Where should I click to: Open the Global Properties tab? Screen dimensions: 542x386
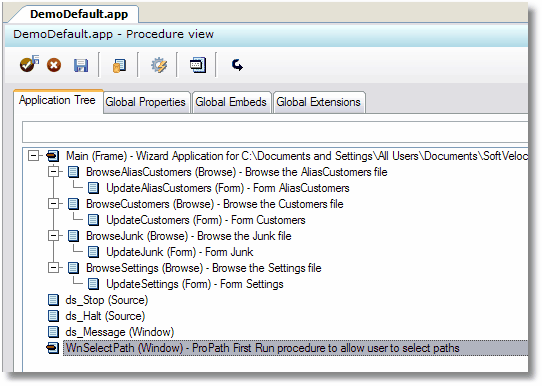(146, 102)
